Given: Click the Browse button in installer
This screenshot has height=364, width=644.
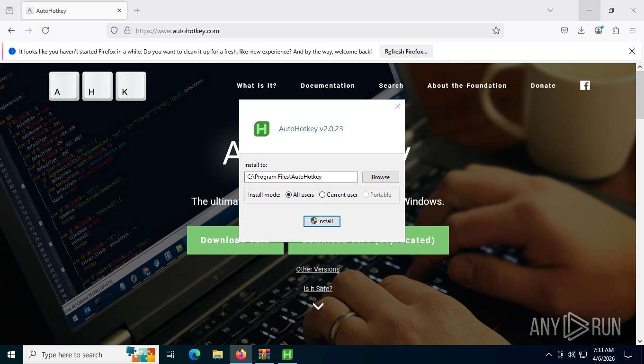Looking at the screenshot, I should click(381, 177).
